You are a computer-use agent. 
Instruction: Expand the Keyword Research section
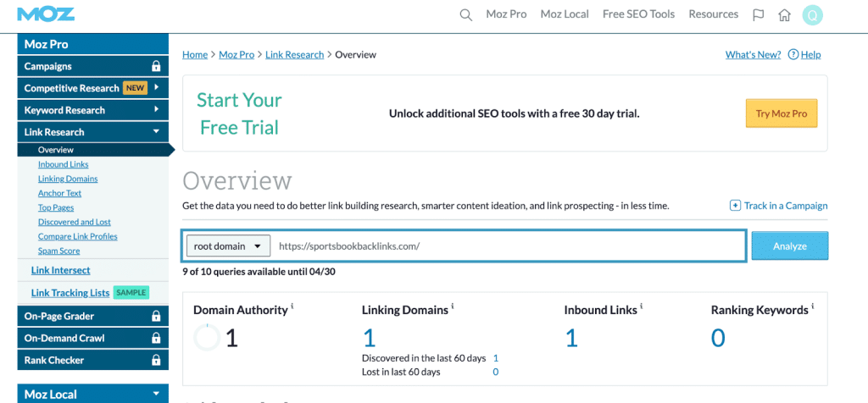click(156, 110)
